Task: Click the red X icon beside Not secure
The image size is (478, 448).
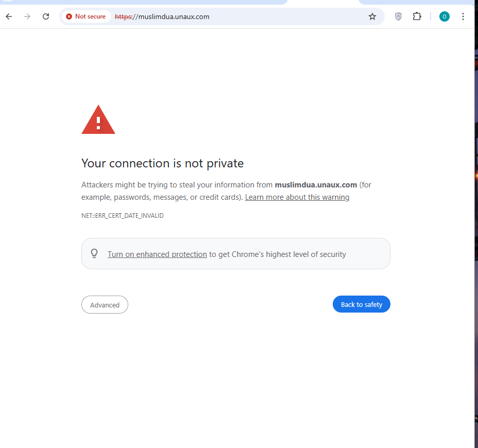Action: (69, 16)
